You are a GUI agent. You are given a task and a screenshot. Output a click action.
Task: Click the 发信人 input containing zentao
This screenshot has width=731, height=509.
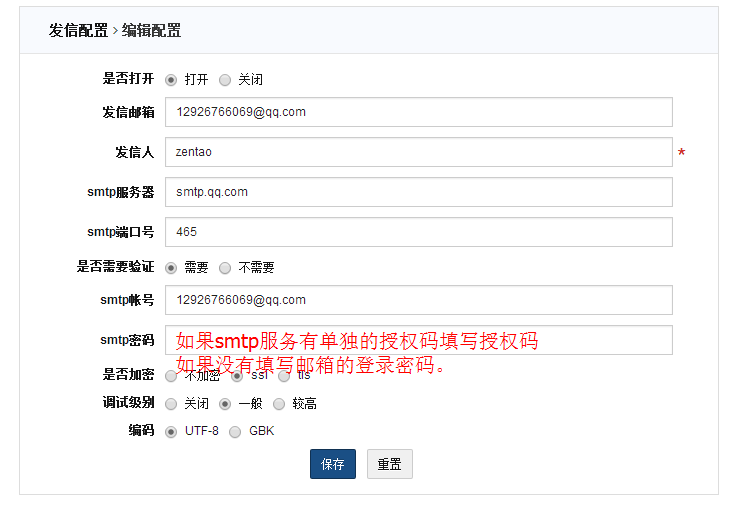(x=418, y=152)
